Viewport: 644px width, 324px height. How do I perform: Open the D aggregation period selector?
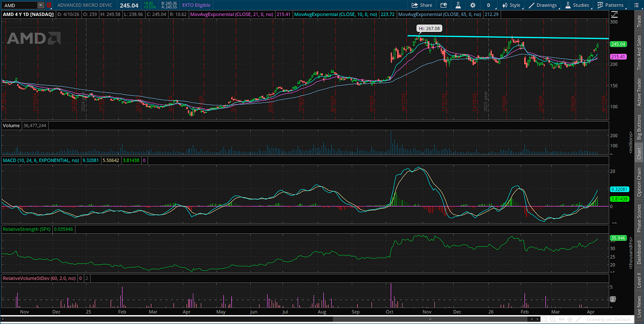489,5
